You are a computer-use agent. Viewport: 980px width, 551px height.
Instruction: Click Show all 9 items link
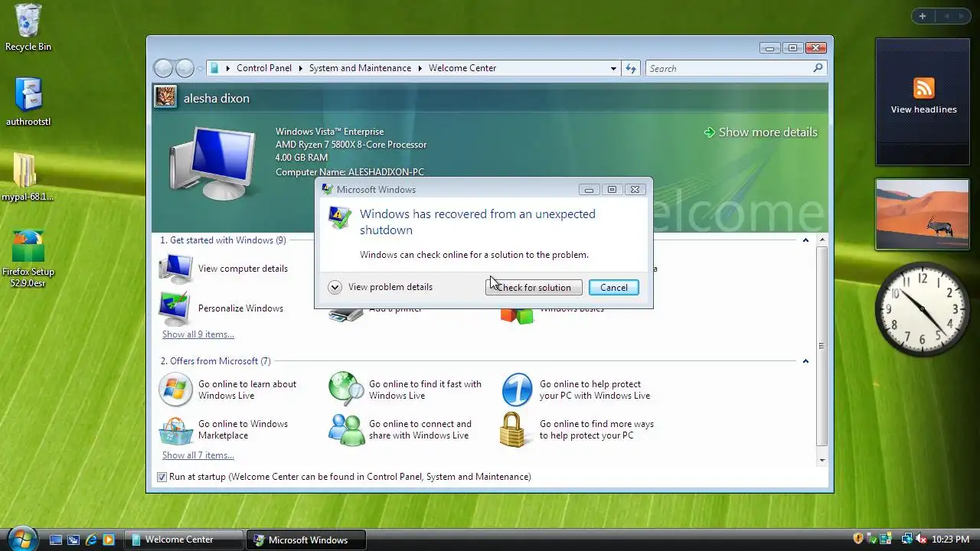coord(198,334)
